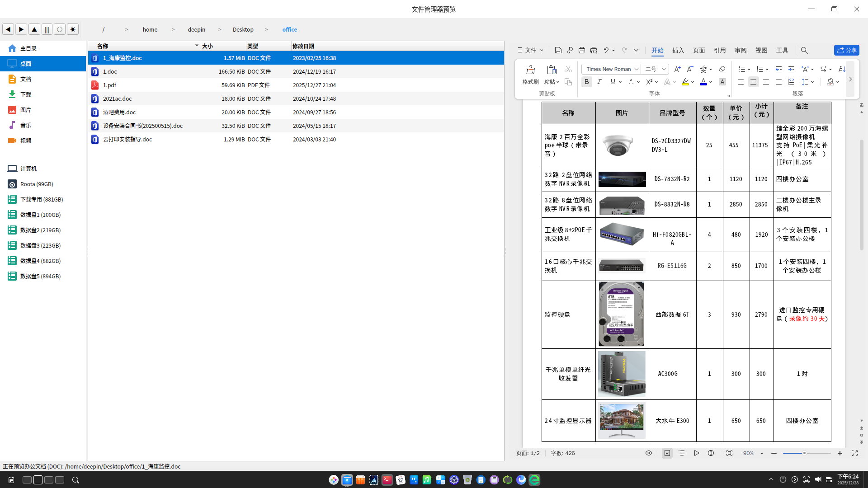This screenshot has width=868, height=488.
Task: Toggle center alignment
Action: (x=753, y=82)
